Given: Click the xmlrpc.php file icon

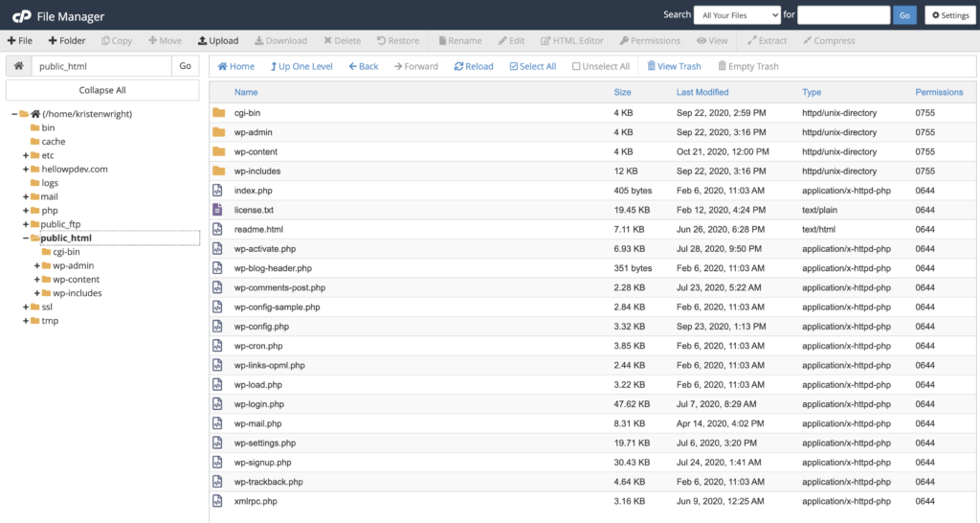Looking at the screenshot, I should pos(217,500).
